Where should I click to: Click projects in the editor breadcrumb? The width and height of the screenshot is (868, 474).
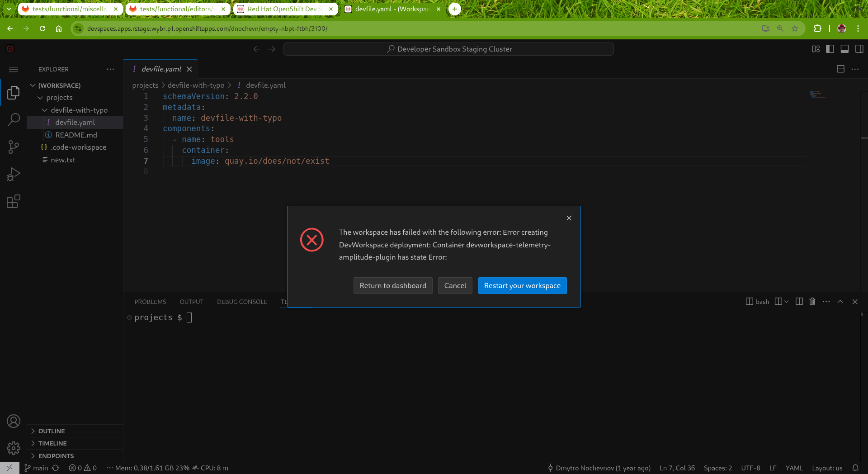tap(145, 85)
